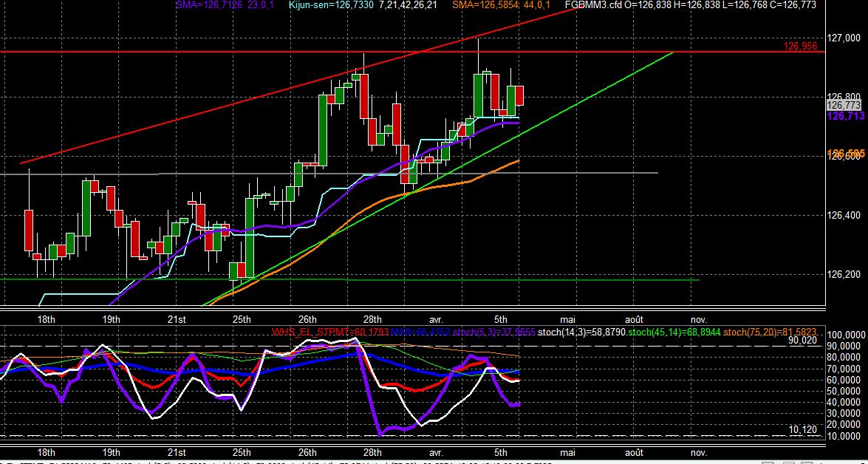
Task: Select the 126,200 price axis label
Action: click(x=844, y=274)
